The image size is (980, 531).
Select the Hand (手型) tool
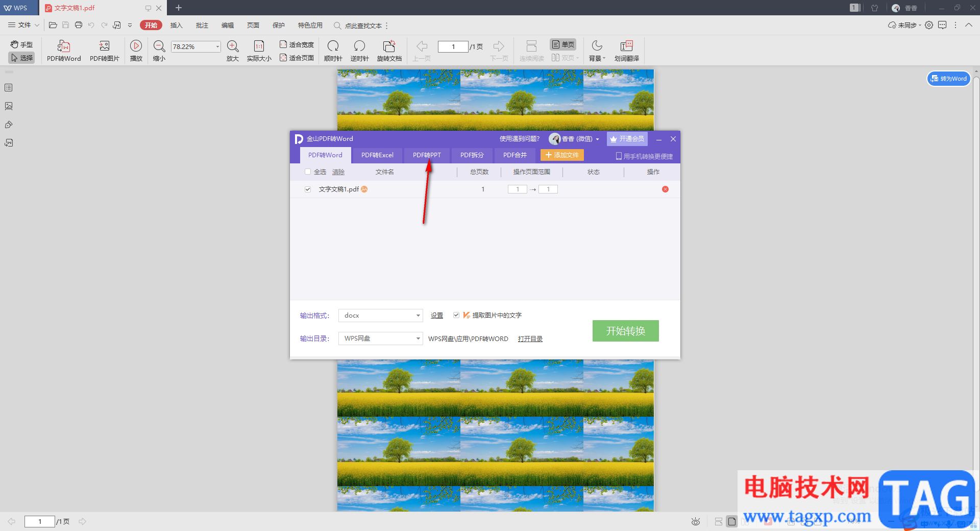click(21, 45)
